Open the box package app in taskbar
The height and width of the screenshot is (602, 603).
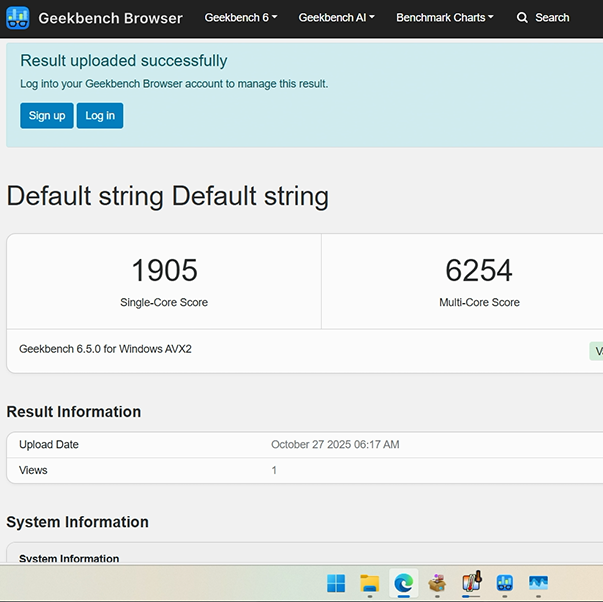[x=437, y=583]
